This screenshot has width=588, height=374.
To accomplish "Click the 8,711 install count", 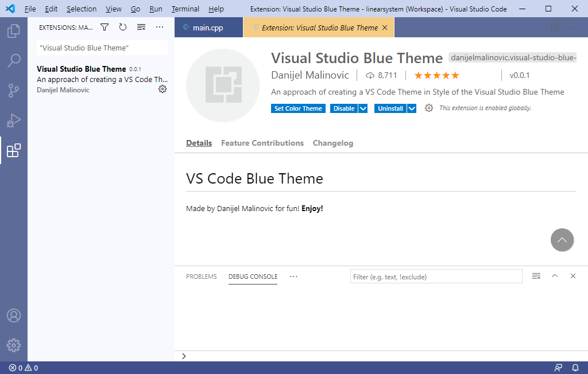I will [381, 76].
